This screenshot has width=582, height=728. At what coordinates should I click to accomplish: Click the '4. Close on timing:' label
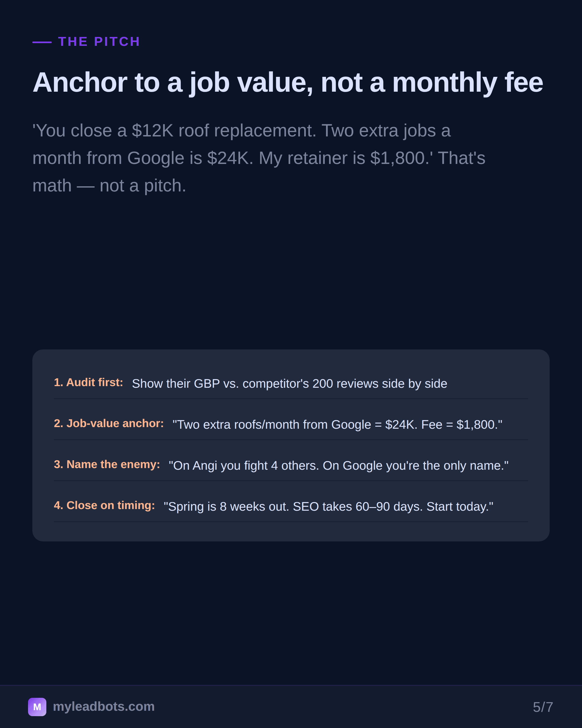(105, 506)
